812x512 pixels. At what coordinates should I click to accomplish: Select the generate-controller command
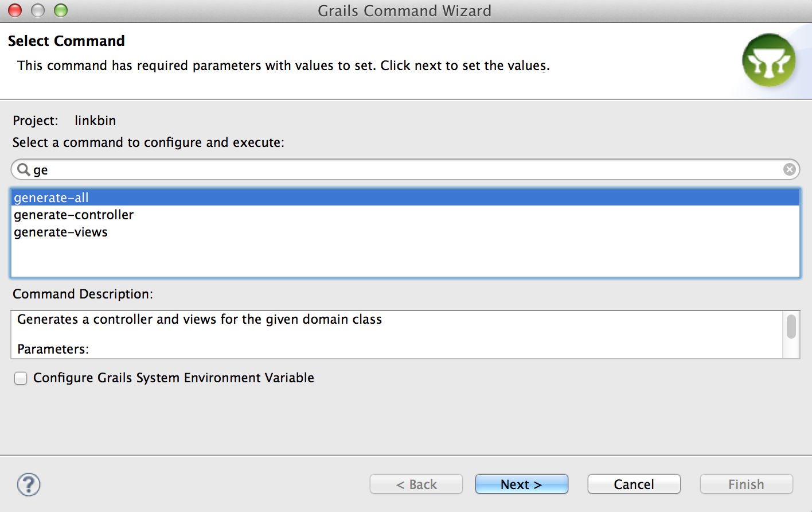73,215
